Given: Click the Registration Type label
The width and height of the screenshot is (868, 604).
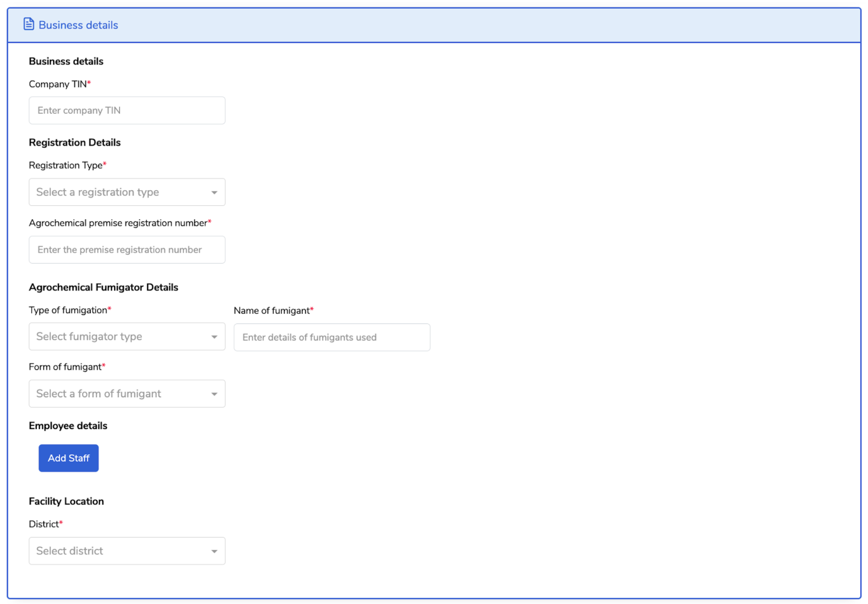Looking at the screenshot, I should 65,165.
